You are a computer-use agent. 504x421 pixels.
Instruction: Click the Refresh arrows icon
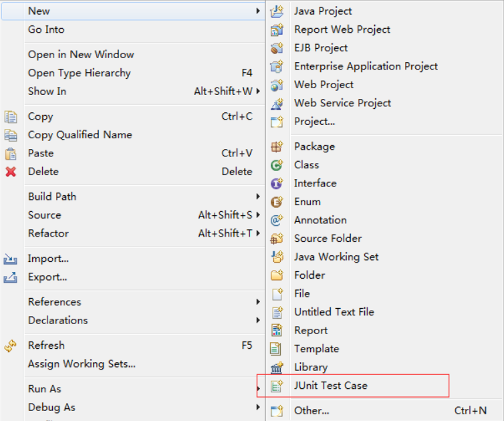click(x=11, y=345)
